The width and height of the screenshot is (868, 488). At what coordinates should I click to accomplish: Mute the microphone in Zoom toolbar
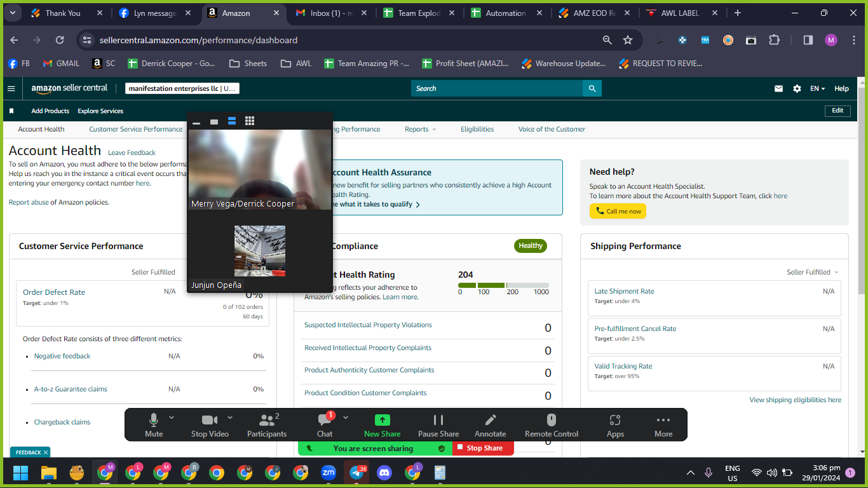tap(154, 425)
